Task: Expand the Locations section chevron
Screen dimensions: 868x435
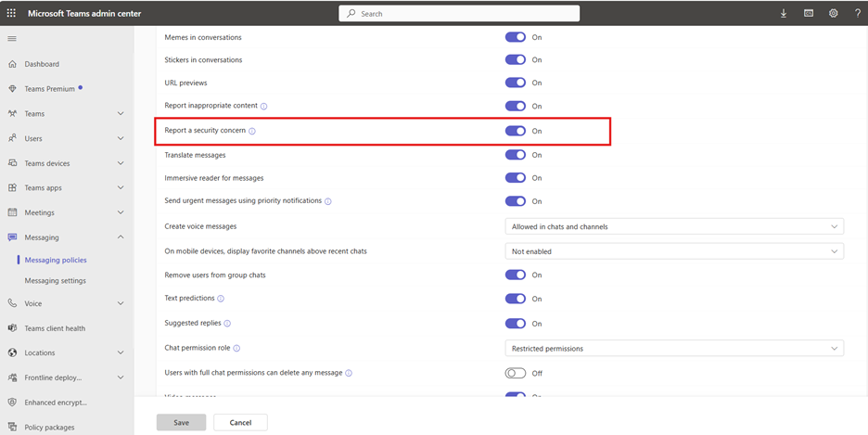Action: (x=121, y=352)
